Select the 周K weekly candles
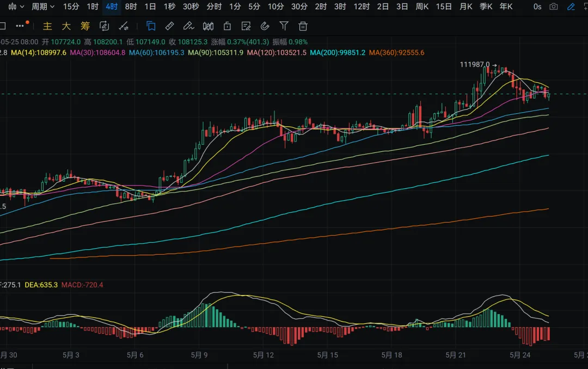The height and width of the screenshot is (369, 588). 422,7
